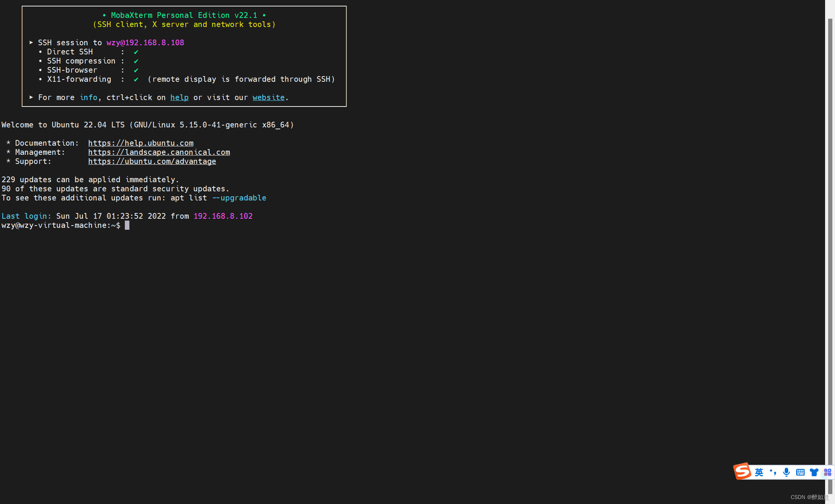This screenshot has width=835, height=504.
Task: Open the https://help.ubuntu.com documentation link
Action: coord(141,143)
